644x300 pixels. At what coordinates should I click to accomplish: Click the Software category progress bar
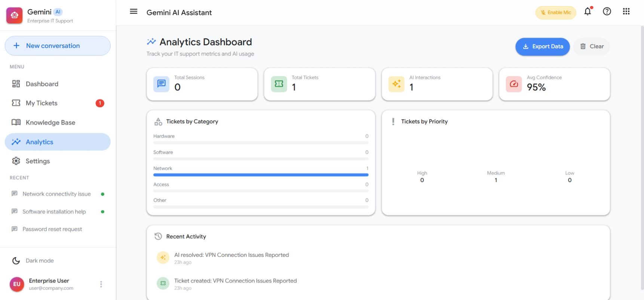click(261, 159)
